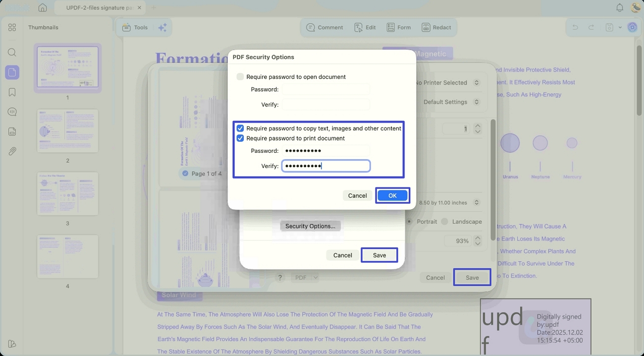Click the home icon in the tab bar
Viewport: 644px width, 356px height.
[x=43, y=8]
